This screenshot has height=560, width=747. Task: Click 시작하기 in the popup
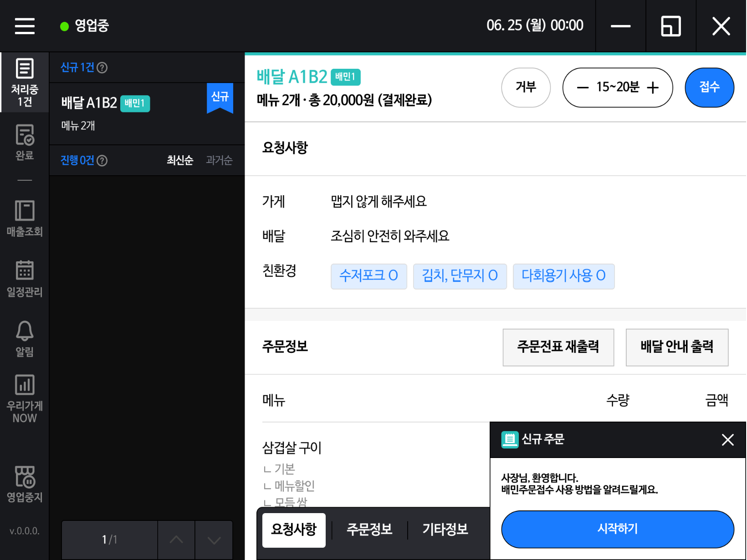tap(618, 529)
